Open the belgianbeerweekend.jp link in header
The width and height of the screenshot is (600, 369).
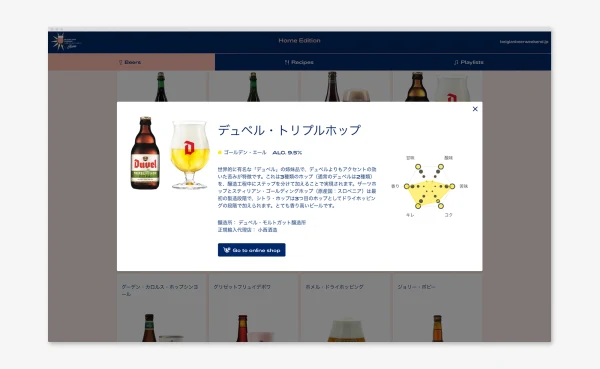pos(524,41)
